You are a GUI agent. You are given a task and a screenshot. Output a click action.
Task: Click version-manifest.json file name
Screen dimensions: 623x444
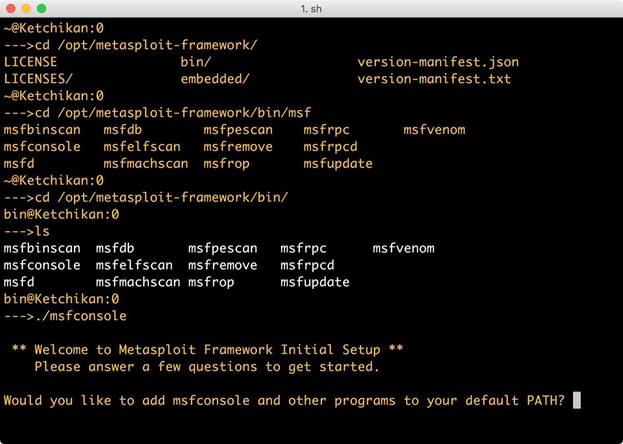click(438, 62)
